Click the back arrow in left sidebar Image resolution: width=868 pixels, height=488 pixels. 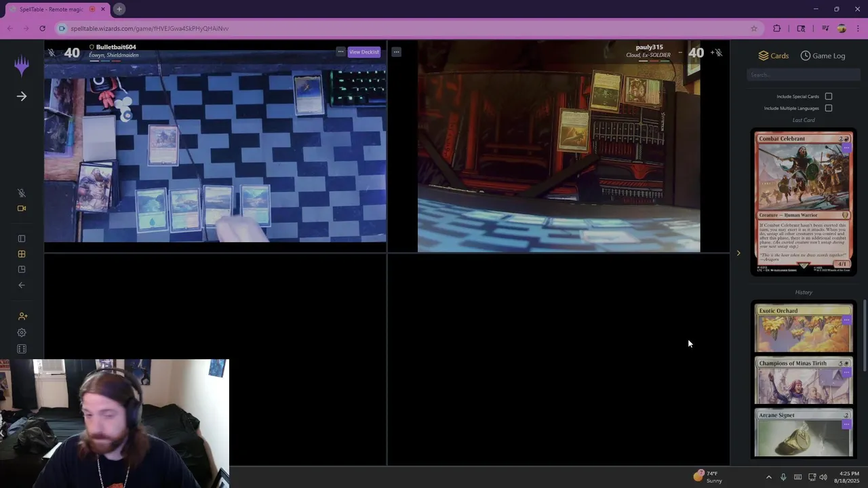(x=22, y=285)
